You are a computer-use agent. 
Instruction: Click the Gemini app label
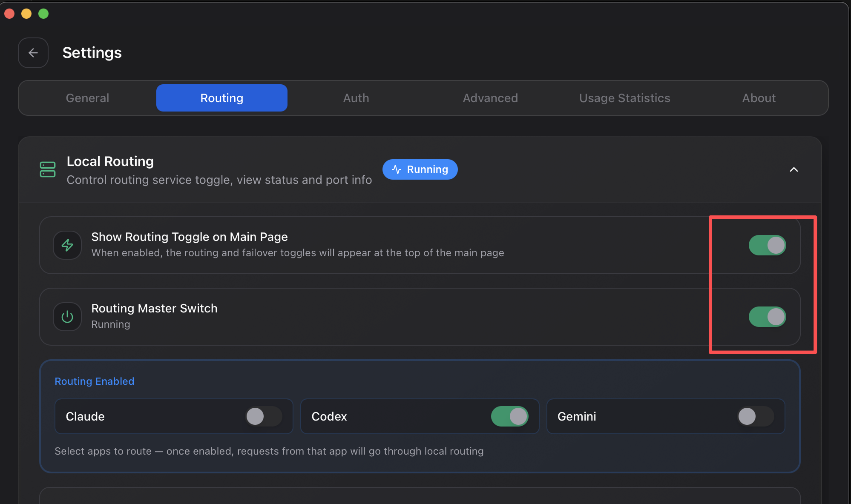click(577, 416)
